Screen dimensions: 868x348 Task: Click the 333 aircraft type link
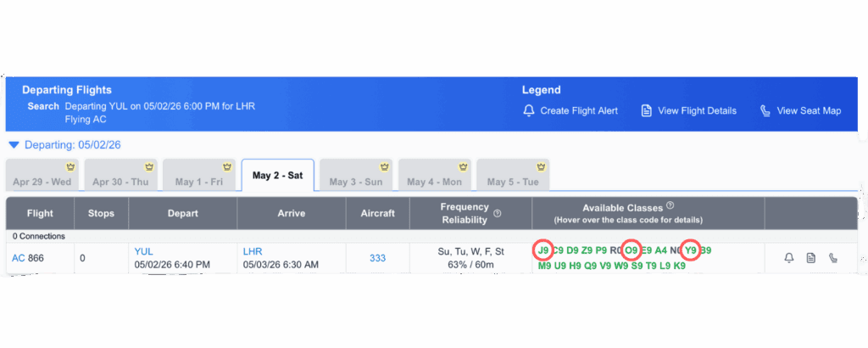pos(377,257)
